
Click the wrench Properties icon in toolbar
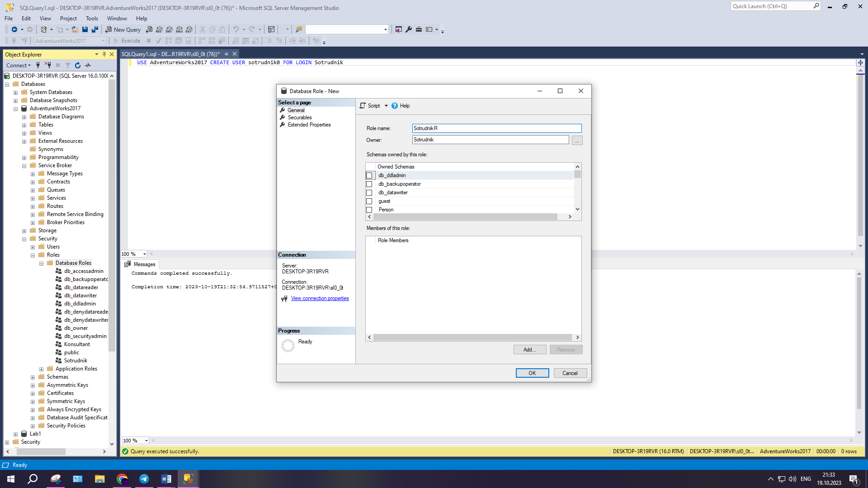[x=409, y=29]
